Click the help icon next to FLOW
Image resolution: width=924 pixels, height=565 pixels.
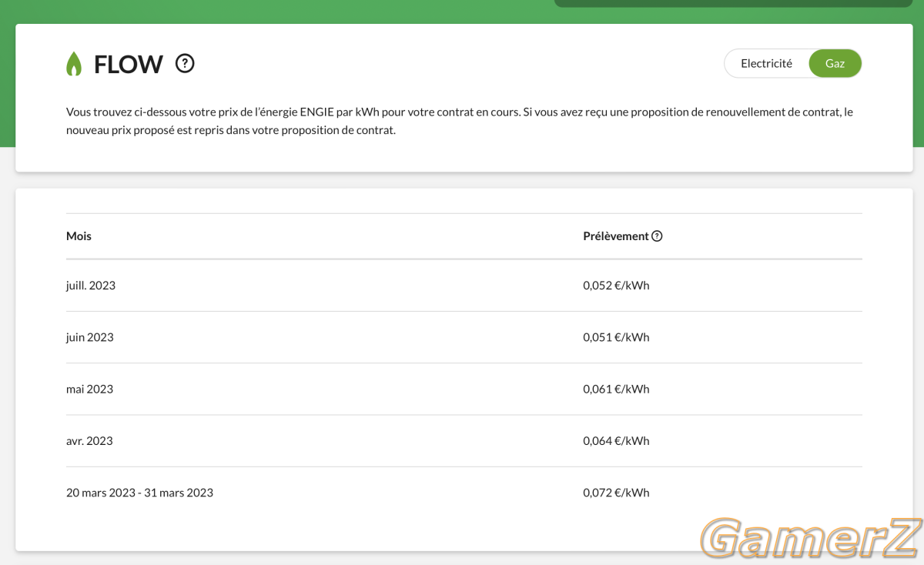point(185,63)
